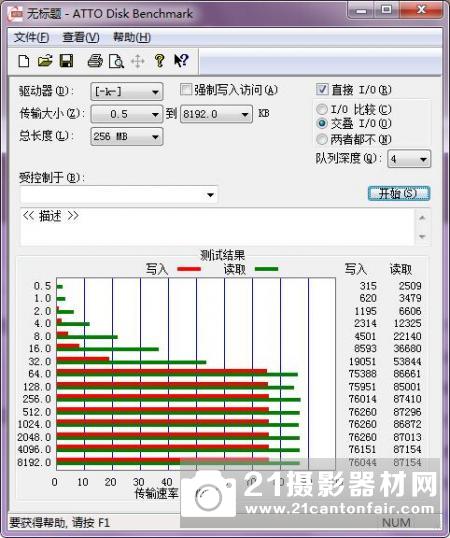The width and height of the screenshot is (450, 538).
Task: Print results using the printer icon
Action: [x=95, y=61]
